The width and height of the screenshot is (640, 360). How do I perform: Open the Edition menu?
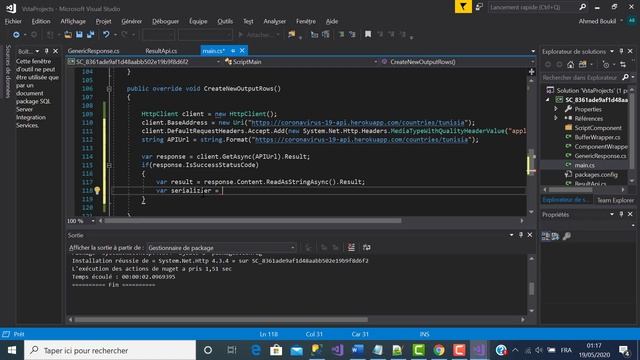click(41, 21)
